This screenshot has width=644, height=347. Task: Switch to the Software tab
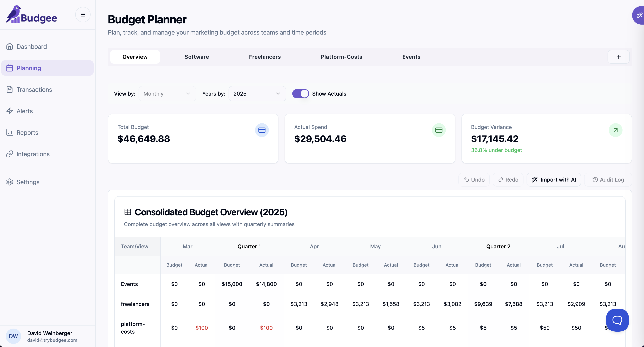[x=197, y=57]
